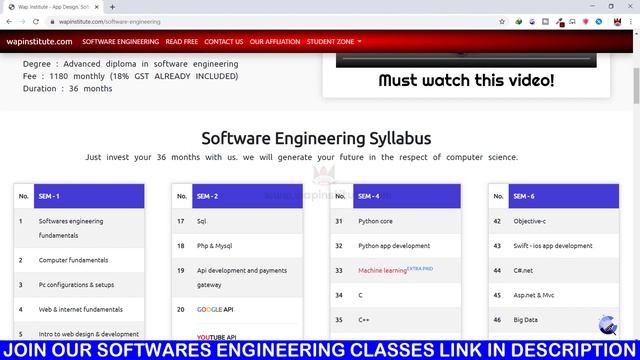
Task: Reload the page with the refresh icon
Action: point(36,22)
